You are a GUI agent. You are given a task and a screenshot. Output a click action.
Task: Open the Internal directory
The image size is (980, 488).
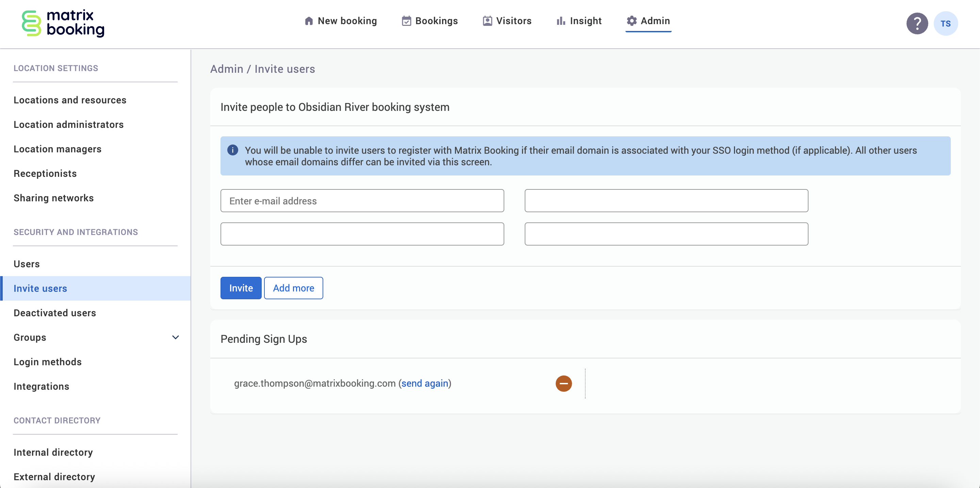pos(53,452)
